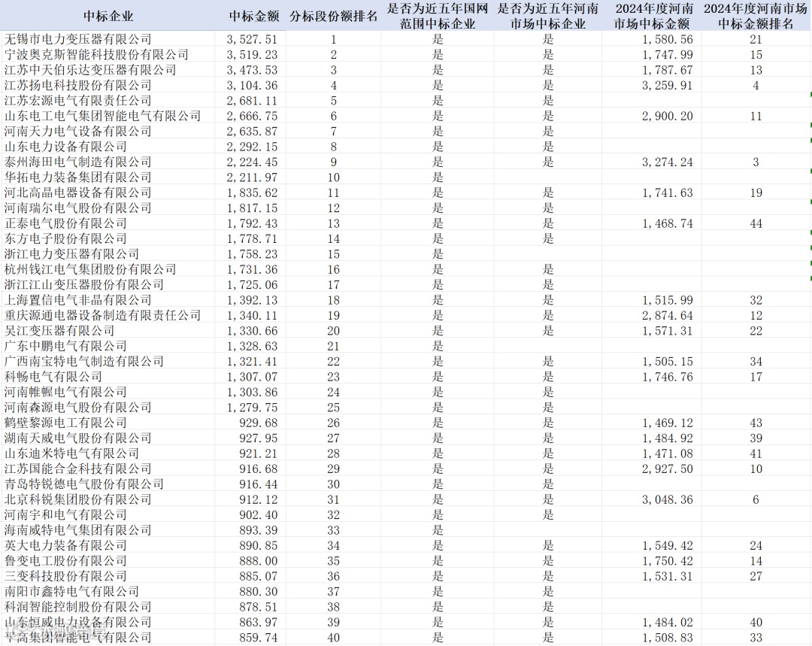Select cell 正泰电气股份有限公司

coord(65,223)
